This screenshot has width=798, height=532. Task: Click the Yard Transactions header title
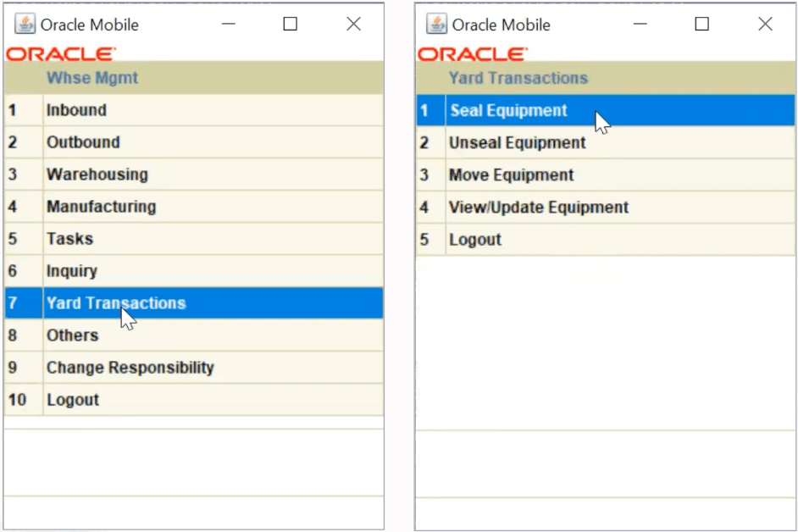tap(518, 78)
